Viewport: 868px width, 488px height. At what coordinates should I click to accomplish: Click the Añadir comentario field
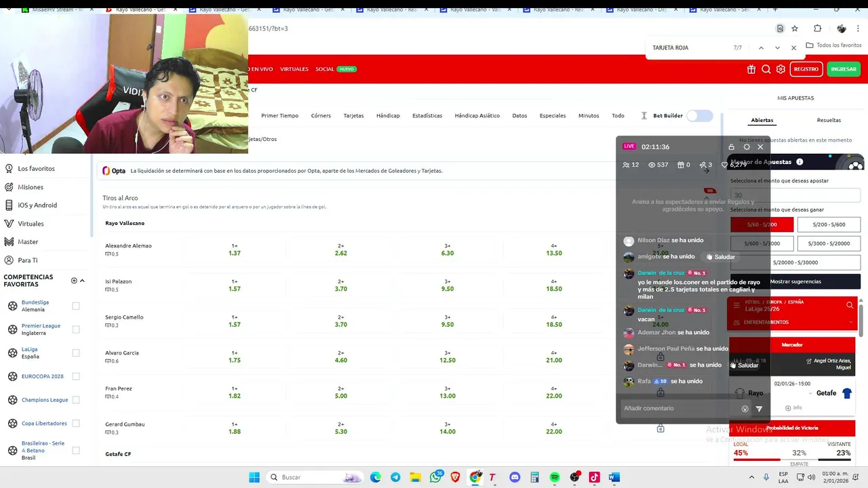[x=680, y=409]
